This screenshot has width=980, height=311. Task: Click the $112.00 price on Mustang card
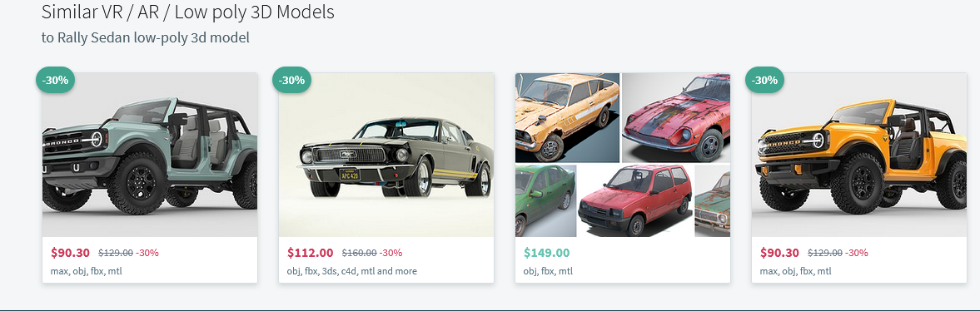click(x=310, y=253)
